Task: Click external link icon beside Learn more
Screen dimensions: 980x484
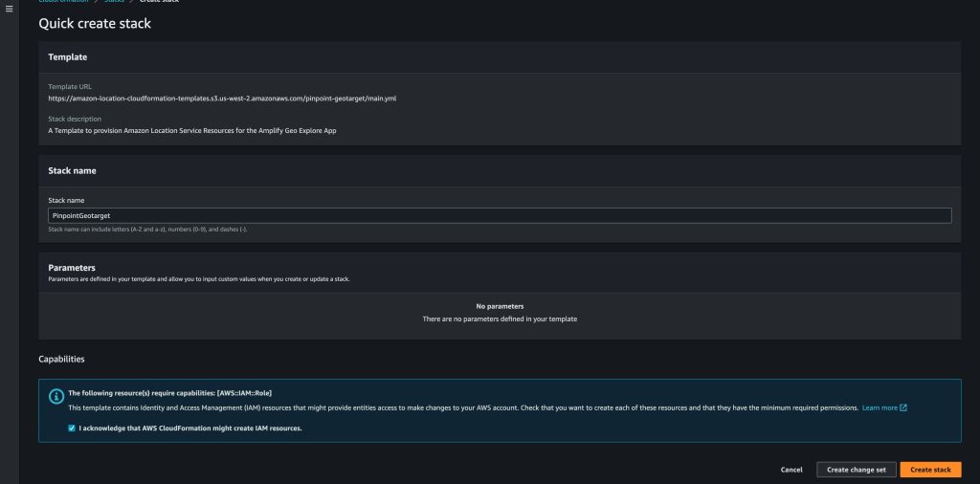Action: tap(903, 407)
